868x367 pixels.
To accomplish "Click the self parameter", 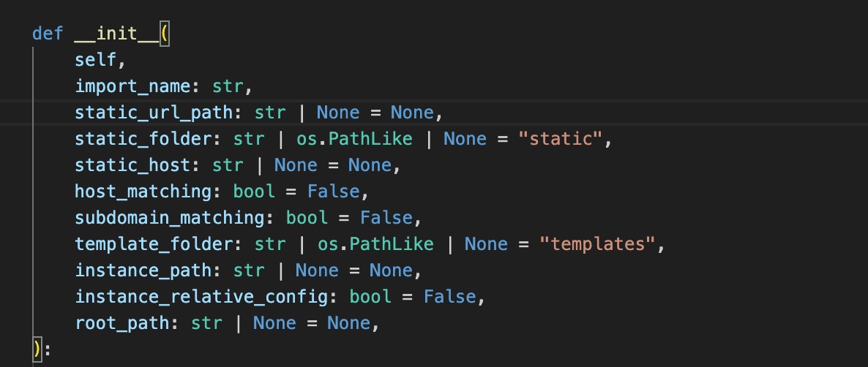I will tap(95, 60).
